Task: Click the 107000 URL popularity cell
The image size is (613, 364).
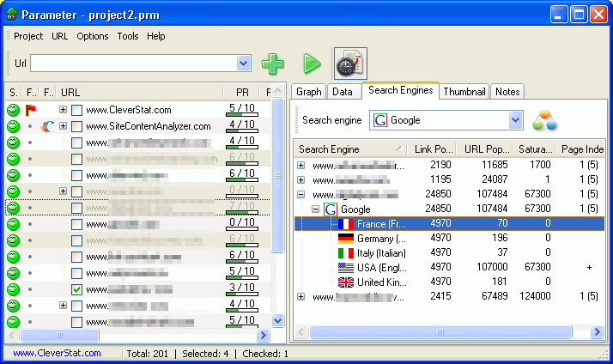Action: coord(492,267)
